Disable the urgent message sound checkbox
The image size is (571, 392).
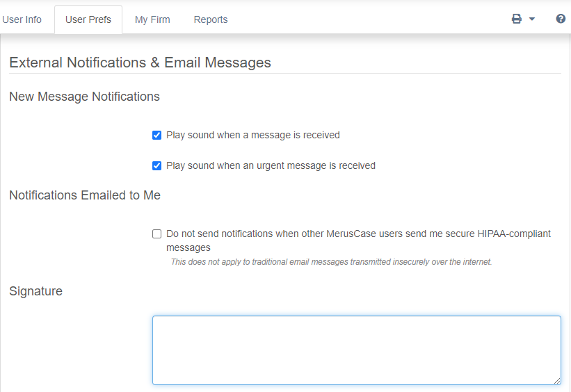click(156, 166)
